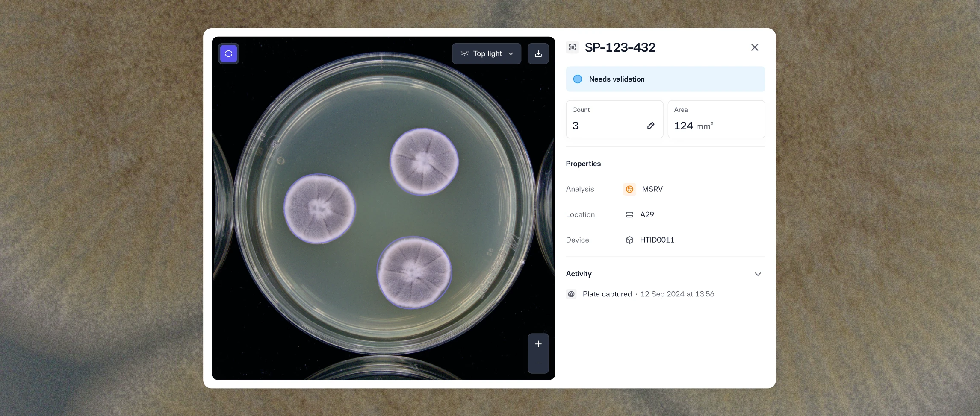980x416 pixels.
Task: Collapse the Activity section
Action: tap(758, 274)
